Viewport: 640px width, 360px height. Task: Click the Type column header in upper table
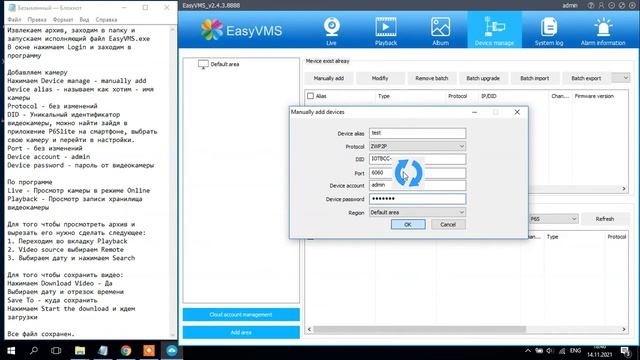point(384,96)
